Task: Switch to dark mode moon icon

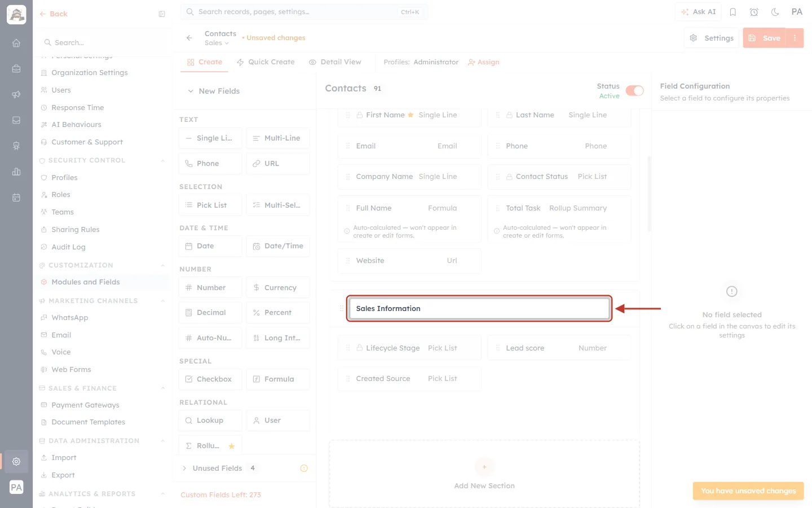Action: (775, 12)
